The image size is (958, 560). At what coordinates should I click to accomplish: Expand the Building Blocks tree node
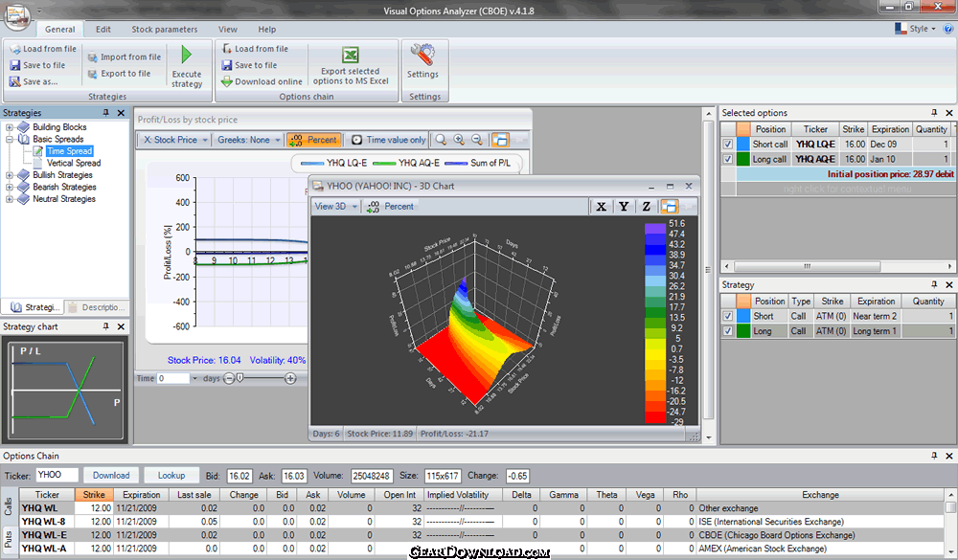(10, 127)
